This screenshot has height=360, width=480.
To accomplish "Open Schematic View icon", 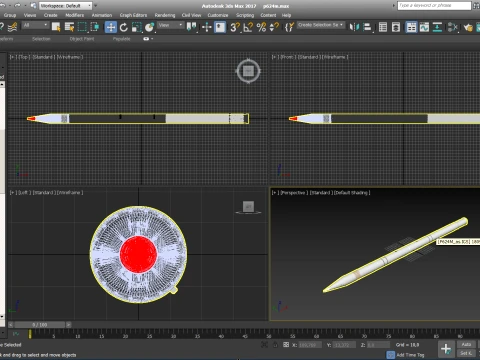I will tap(437, 27).
